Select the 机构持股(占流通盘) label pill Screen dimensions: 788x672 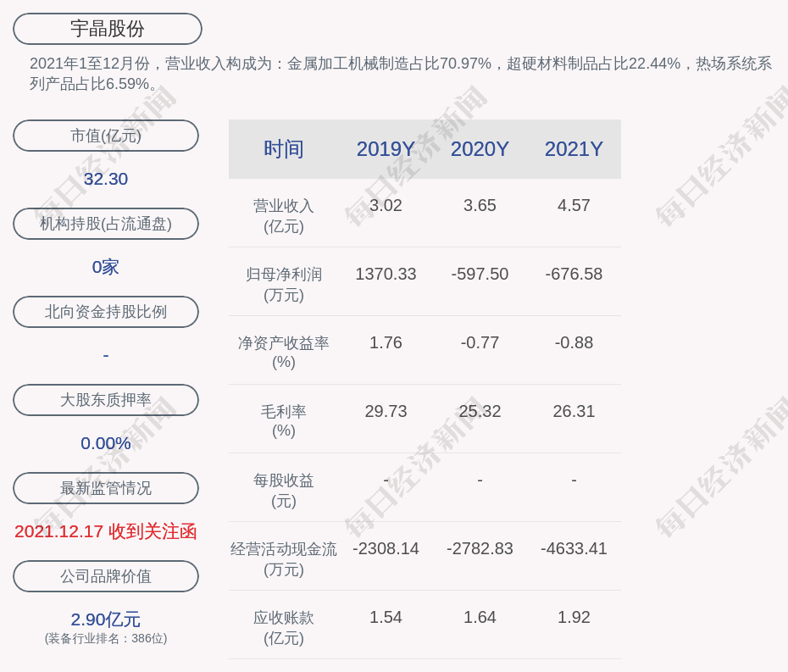106,224
